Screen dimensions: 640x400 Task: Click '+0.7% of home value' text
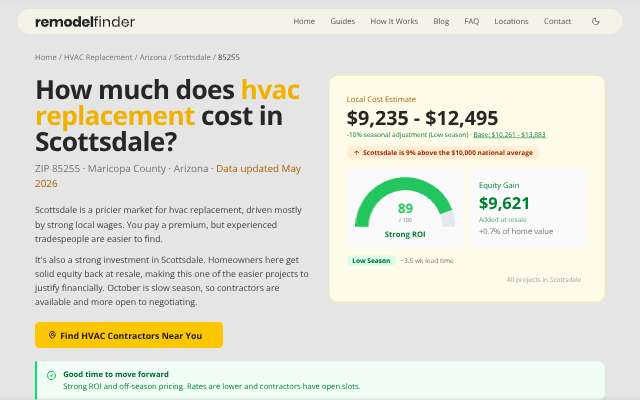pos(516,231)
